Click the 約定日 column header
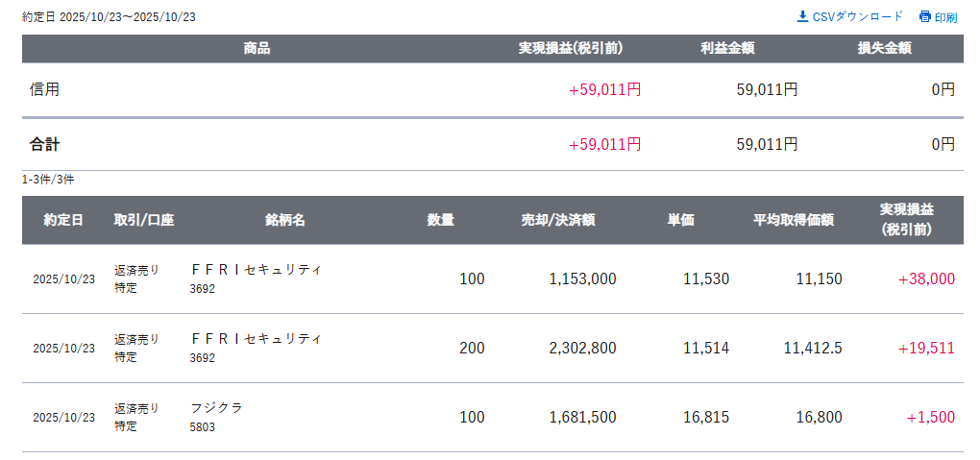 (x=63, y=220)
